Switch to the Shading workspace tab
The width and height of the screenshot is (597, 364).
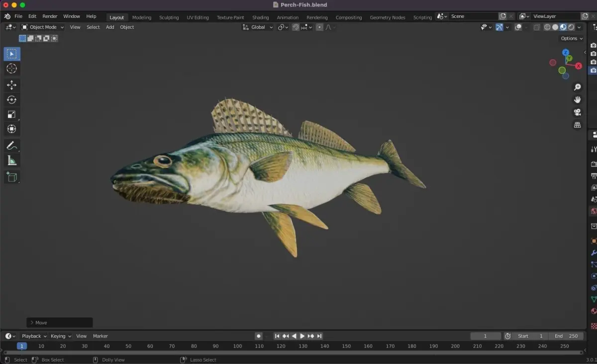tap(261, 17)
